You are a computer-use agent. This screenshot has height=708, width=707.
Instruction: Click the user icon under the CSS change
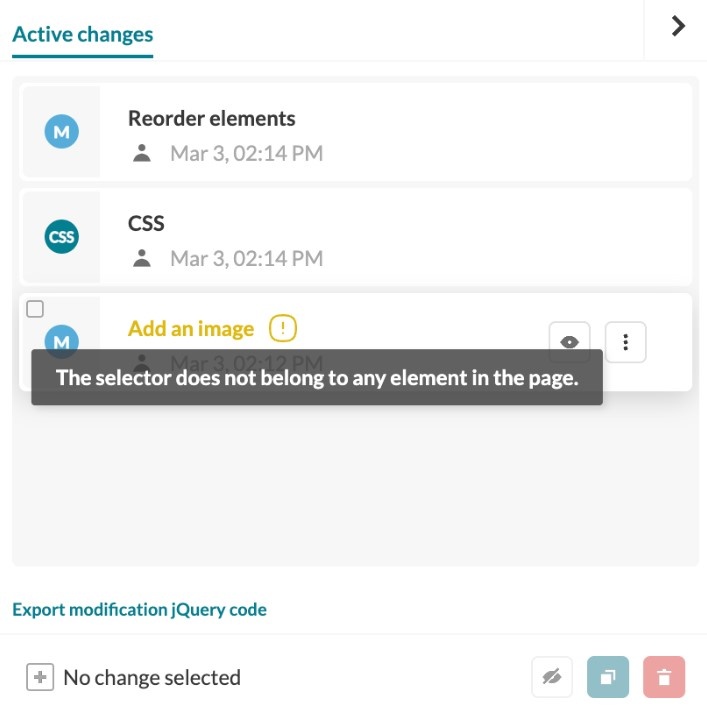142,258
